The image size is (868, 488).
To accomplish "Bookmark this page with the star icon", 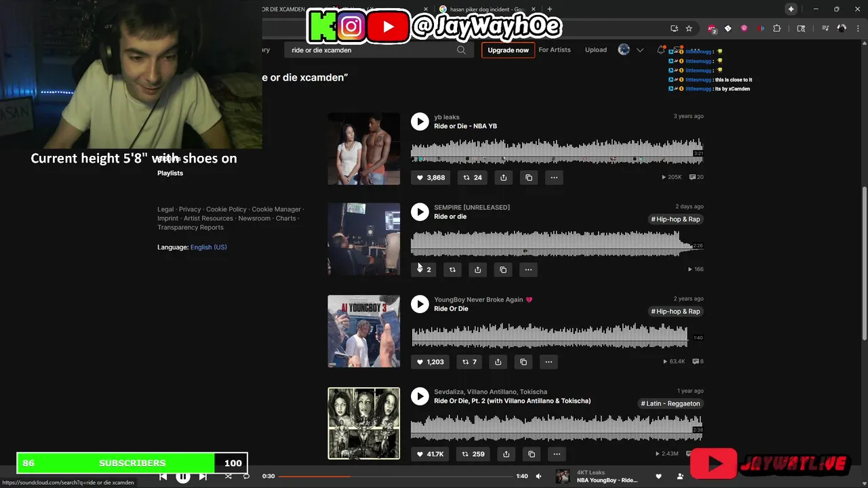I will click(689, 28).
